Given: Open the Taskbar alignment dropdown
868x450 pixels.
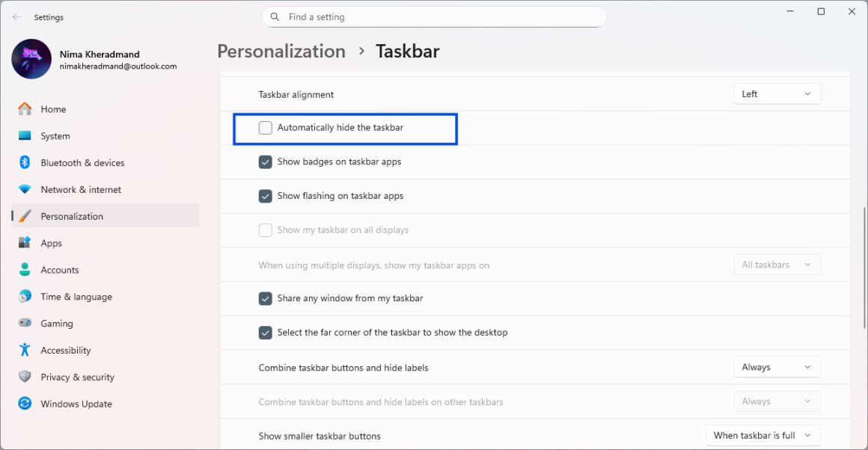Looking at the screenshot, I should coord(777,94).
